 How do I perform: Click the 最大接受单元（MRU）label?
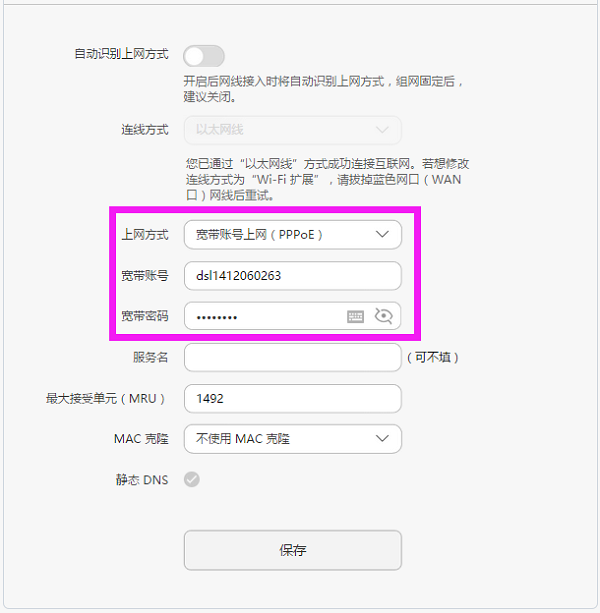[x=105, y=398]
